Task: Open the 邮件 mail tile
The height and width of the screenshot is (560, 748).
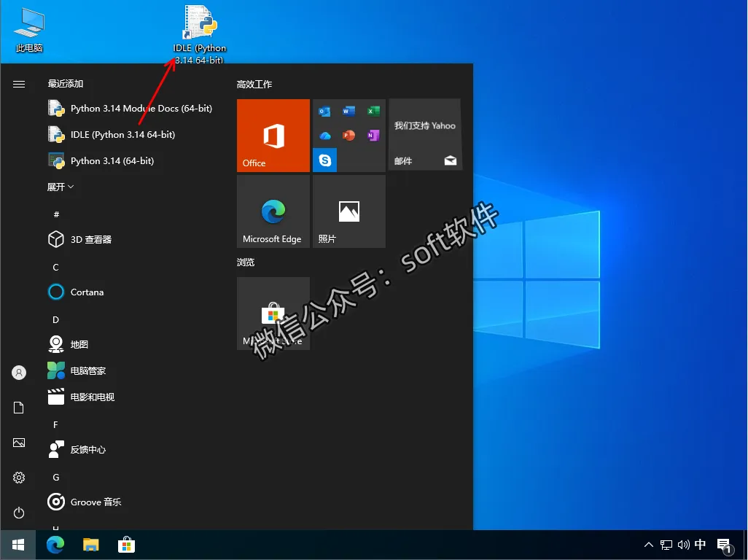Action: pyautogui.click(x=425, y=136)
